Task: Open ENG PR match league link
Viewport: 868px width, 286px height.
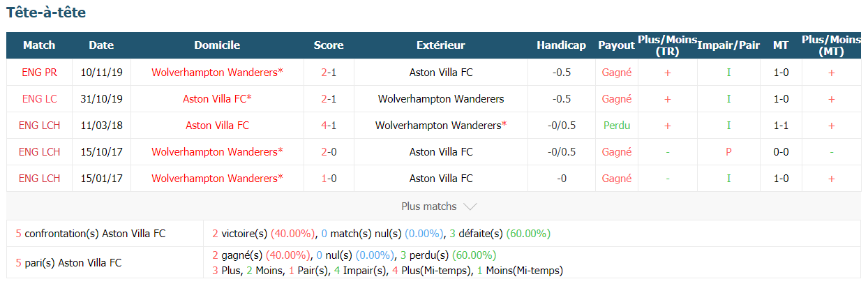Action: (x=39, y=72)
